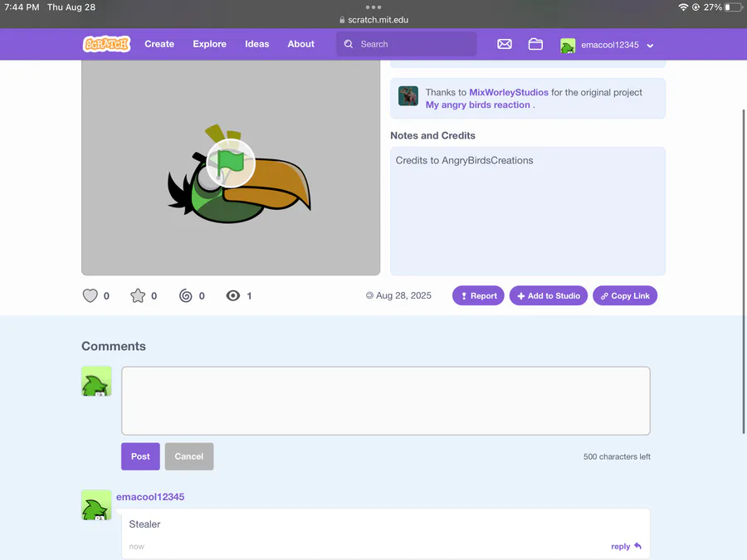Viewport: 747px width, 560px height.
Task: Focus the Search field
Action: [x=407, y=44]
